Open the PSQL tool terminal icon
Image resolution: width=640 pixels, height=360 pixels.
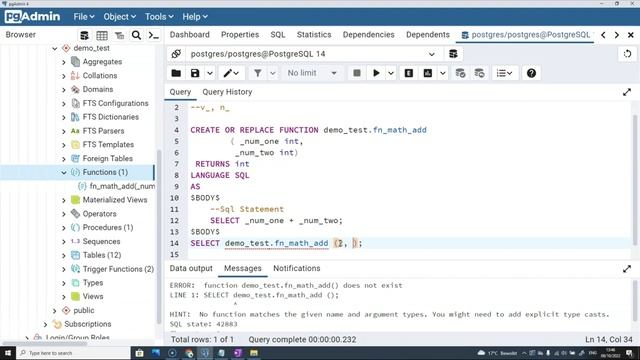[x=154, y=36]
